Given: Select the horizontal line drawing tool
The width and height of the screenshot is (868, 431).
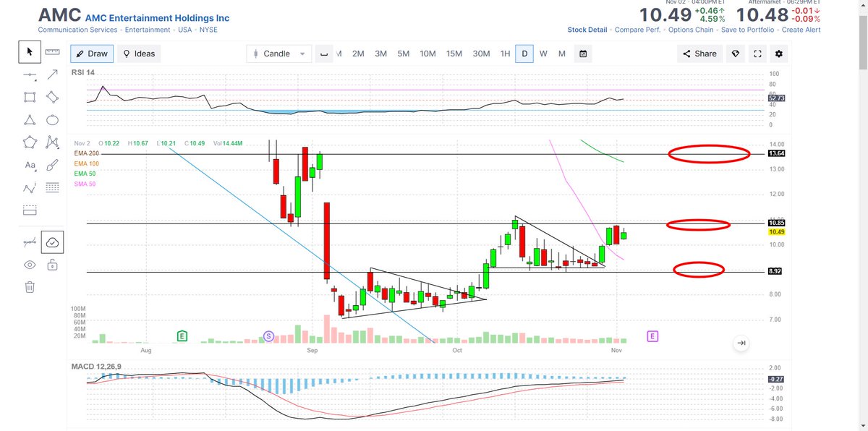Looking at the screenshot, I should (x=30, y=74).
